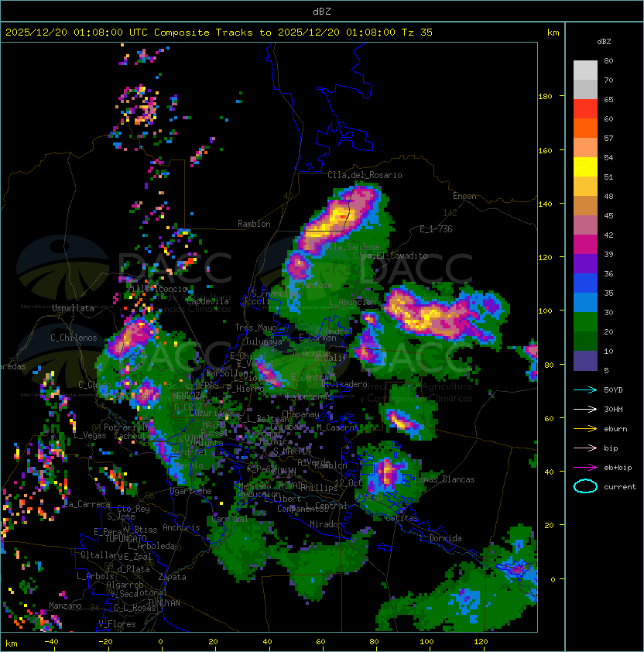The image size is (644, 652).
Task: Click the 'Carrizal' map label
Action: (x=230, y=519)
